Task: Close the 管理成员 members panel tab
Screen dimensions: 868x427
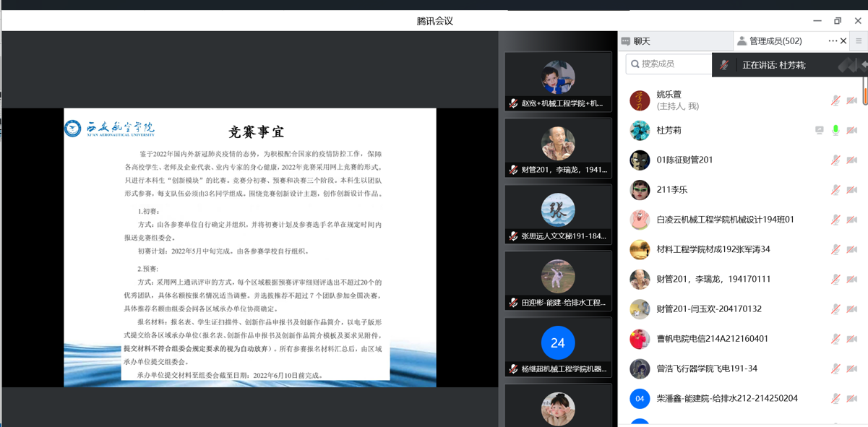Action: pos(843,41)
